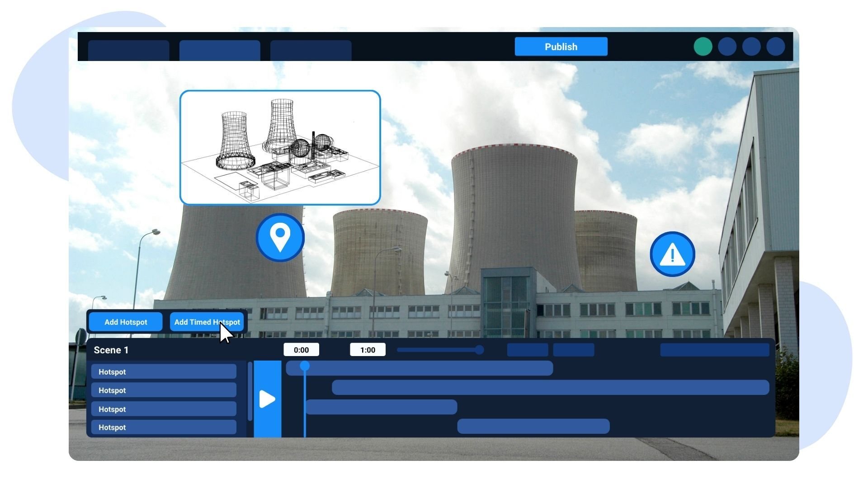Screen dimensions: 868x488
Task: Select the first blank top tab
Action: tap(129, 51)
